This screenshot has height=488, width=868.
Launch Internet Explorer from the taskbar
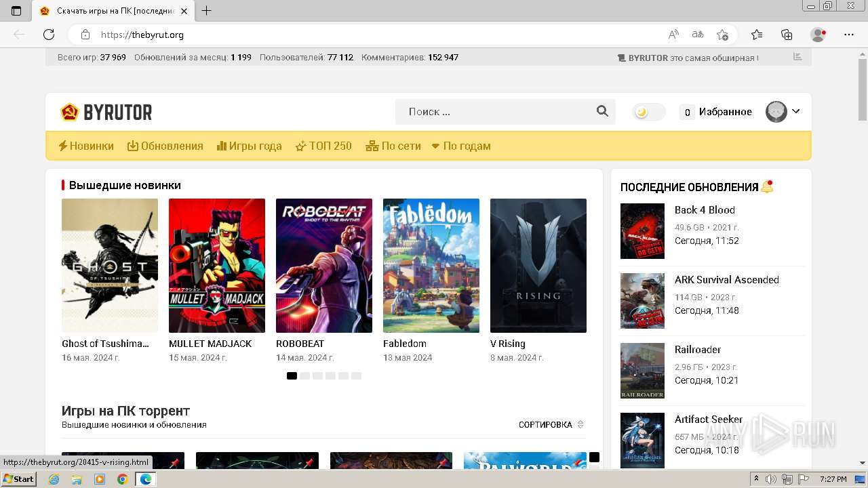click(54, 479)
